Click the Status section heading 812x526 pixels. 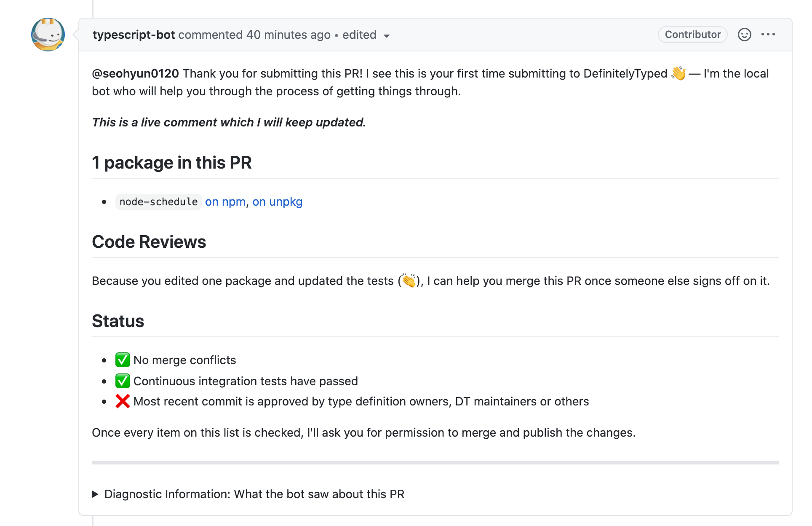click(118, 321)
